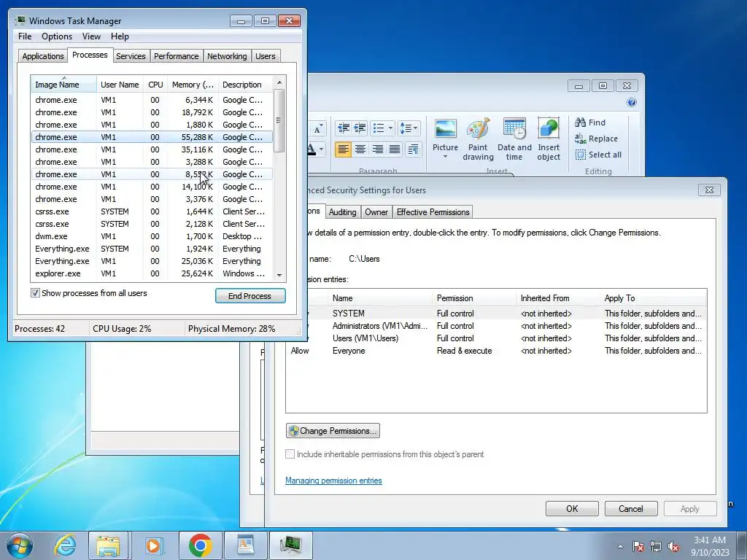Click the volume icon in system tray

673,546
